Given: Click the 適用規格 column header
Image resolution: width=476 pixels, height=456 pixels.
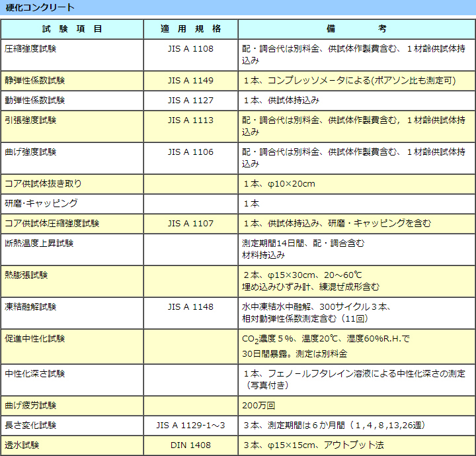Looking at the screenshot, I should [x=190, y=29].
